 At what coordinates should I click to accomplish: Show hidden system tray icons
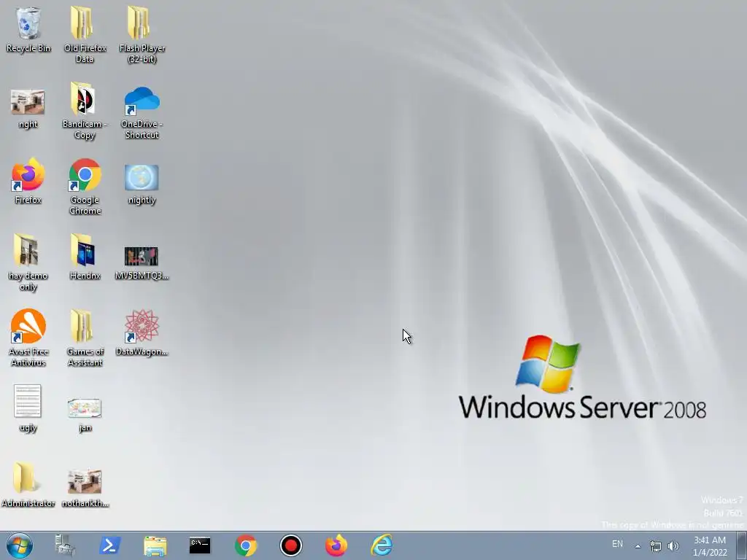(x=638, y=546)
